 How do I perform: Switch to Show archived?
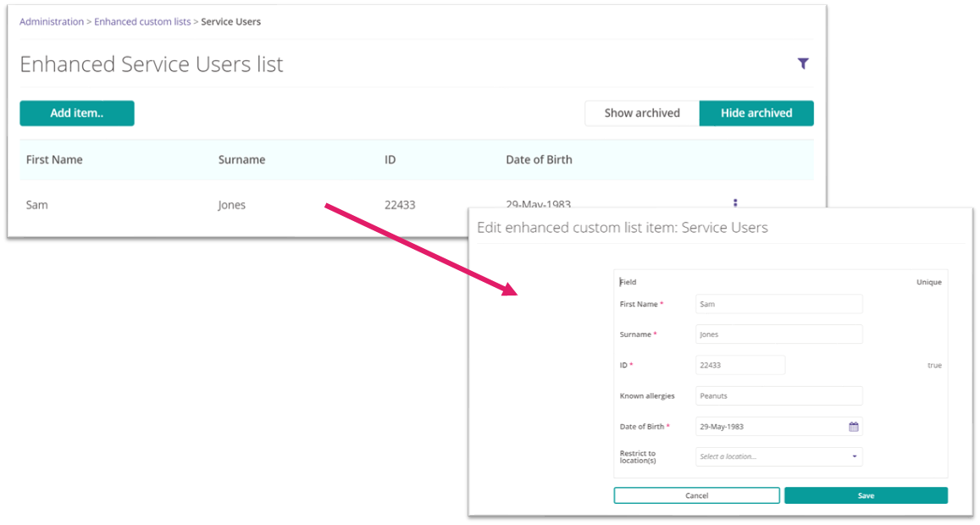[642, 113]
